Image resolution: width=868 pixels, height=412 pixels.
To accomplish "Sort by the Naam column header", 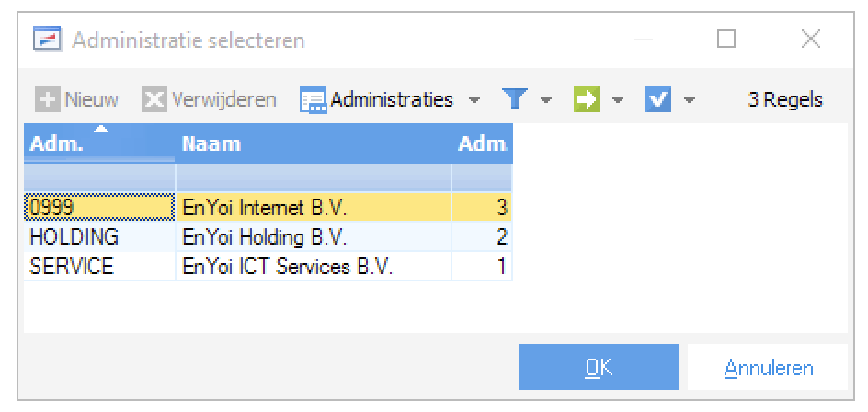I will (x=313, y=144).
